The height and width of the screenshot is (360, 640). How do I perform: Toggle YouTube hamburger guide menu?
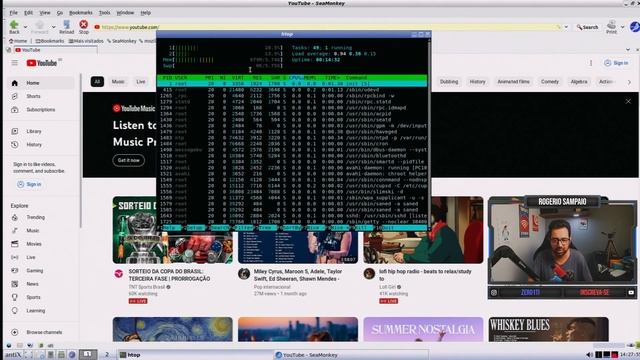15,63
